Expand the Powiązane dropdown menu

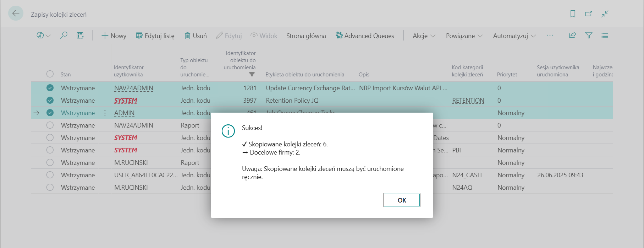tap(464, 36)
